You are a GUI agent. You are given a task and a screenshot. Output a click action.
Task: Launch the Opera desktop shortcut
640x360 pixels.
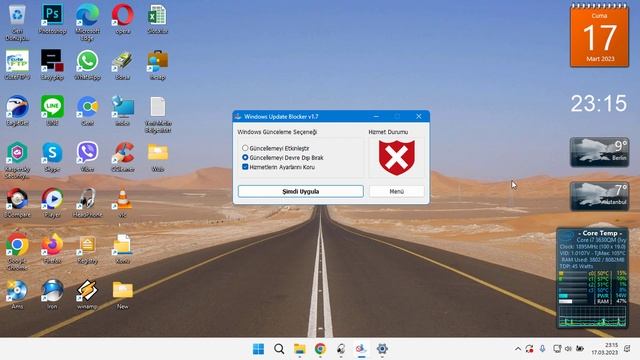[x=122, y=19]
